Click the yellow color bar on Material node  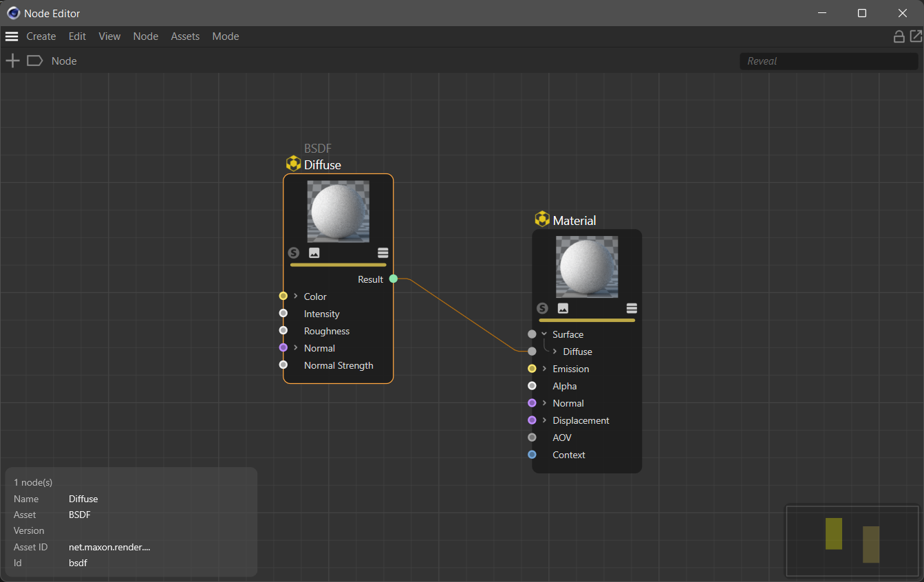tap(587, 320)
